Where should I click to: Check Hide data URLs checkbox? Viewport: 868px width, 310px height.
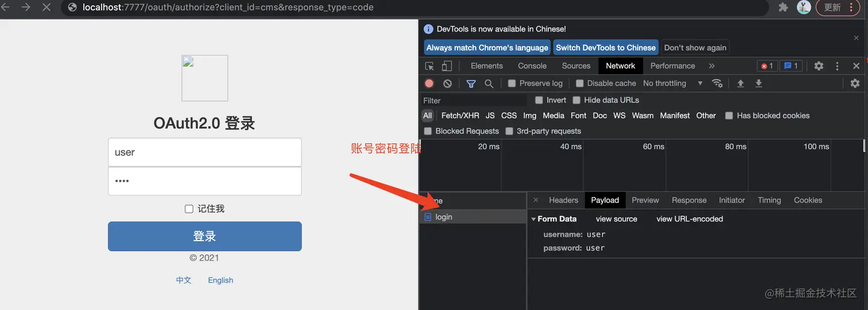coord(576,100)
